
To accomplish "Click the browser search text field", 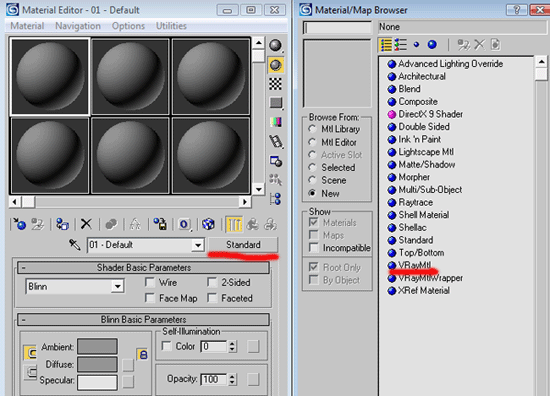I will (x=337, y=27).
